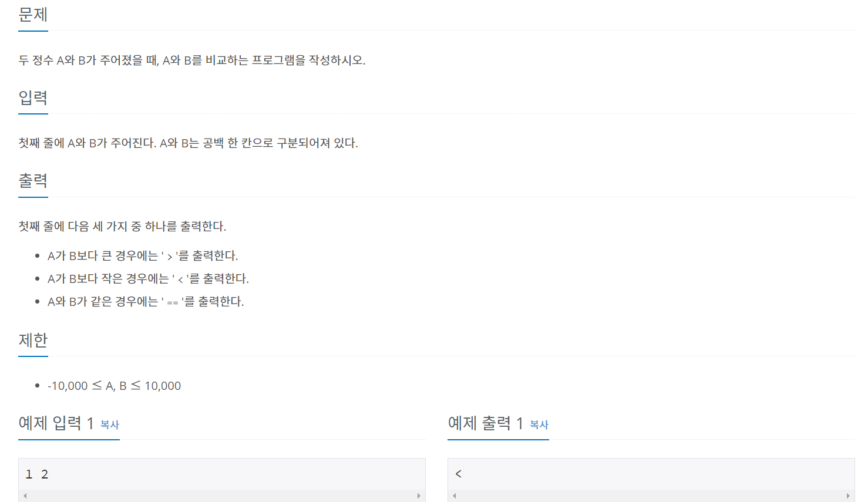
Task: Click the 출력 section heading
Action: 33,181
